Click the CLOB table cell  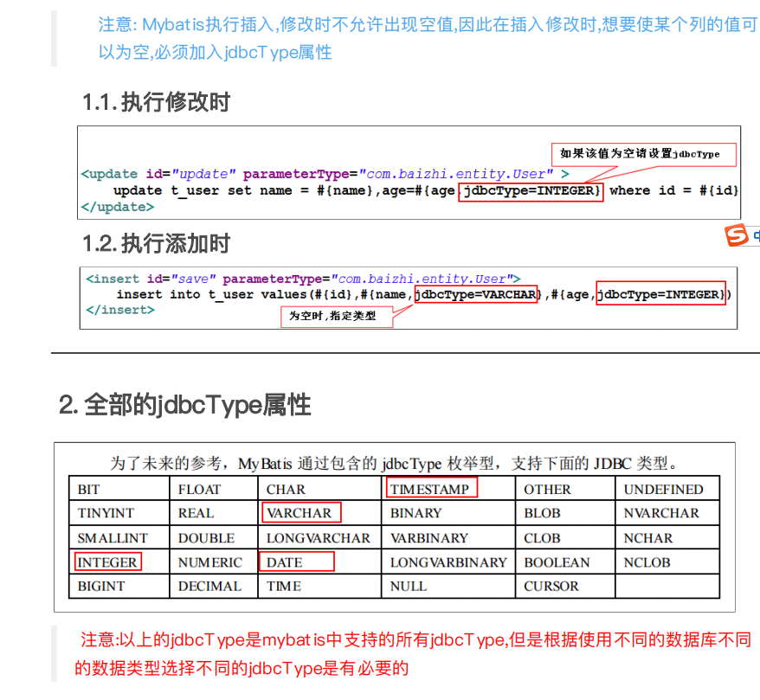coord(565,537)
